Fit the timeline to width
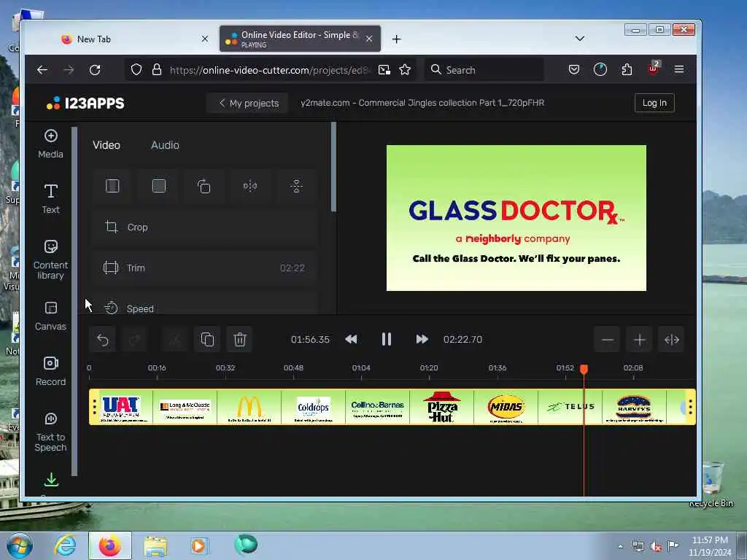Image resolution: width=747 pixels, height=560 pixels. pyautogui.click(x=672, y=340)
